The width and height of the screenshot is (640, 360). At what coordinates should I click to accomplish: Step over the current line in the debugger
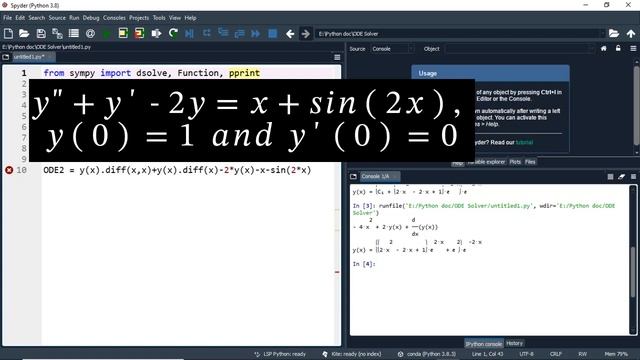[x=207, y=33]
